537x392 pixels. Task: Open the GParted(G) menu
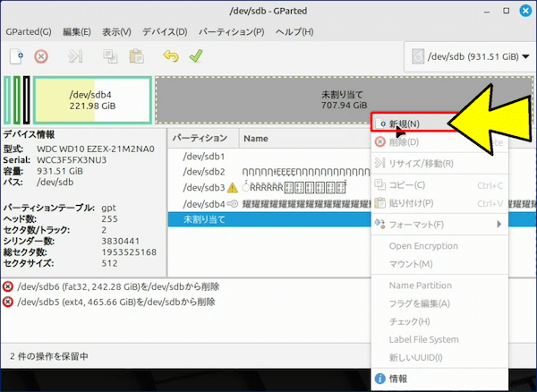(x=29, y=31)
